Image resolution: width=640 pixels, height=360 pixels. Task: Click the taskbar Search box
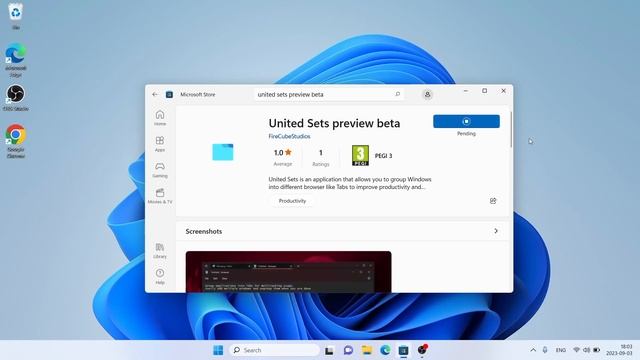[275, 350]
